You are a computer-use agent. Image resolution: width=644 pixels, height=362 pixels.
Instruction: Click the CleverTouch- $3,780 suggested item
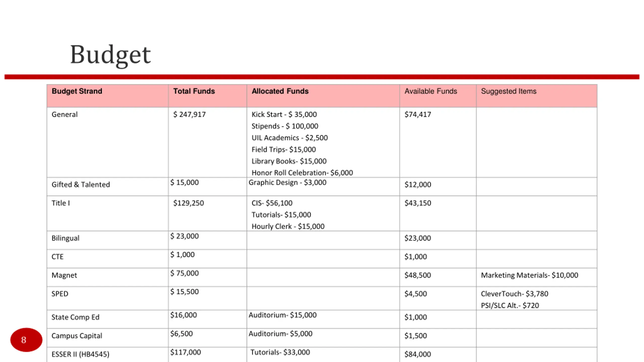pyautogui.click(x=514, y=294)
